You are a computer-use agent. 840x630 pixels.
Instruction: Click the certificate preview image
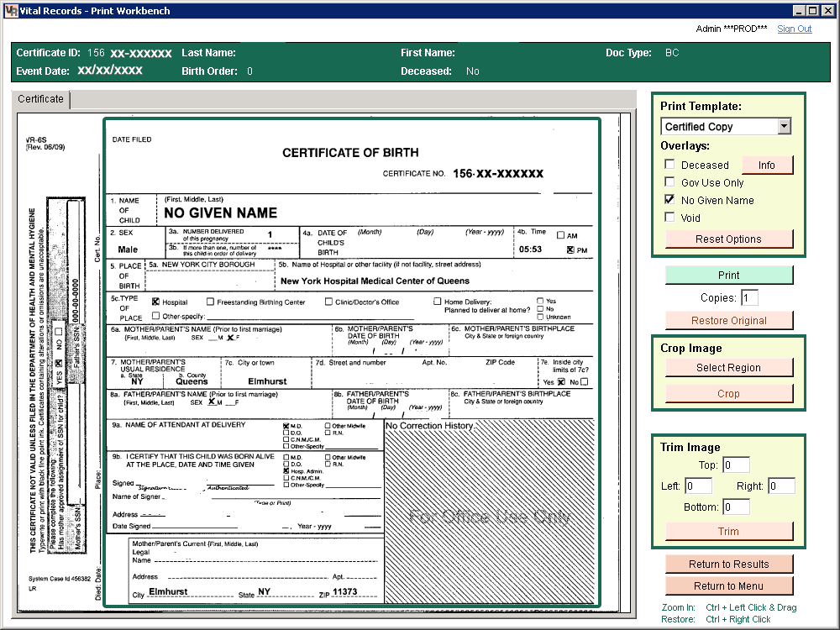[x=324, y=363]
